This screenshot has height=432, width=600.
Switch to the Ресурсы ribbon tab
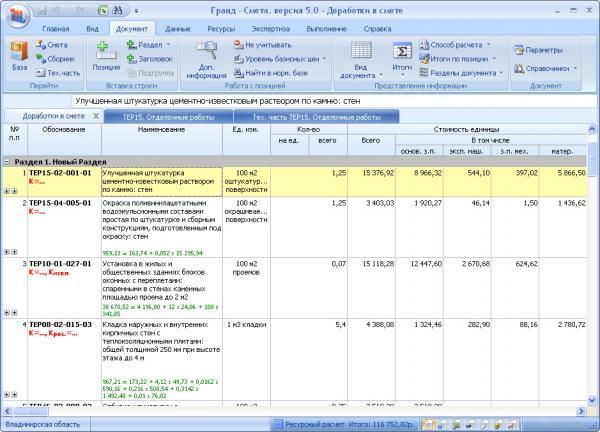pyautogui.click(x=219, y=31)
